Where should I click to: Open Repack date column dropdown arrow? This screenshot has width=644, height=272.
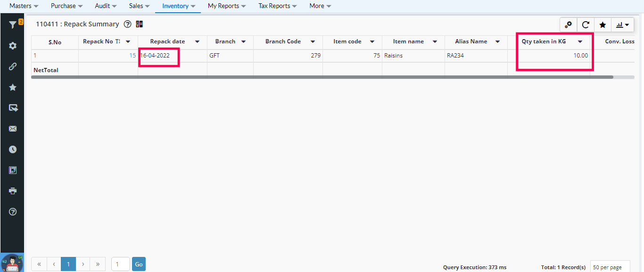197,42
